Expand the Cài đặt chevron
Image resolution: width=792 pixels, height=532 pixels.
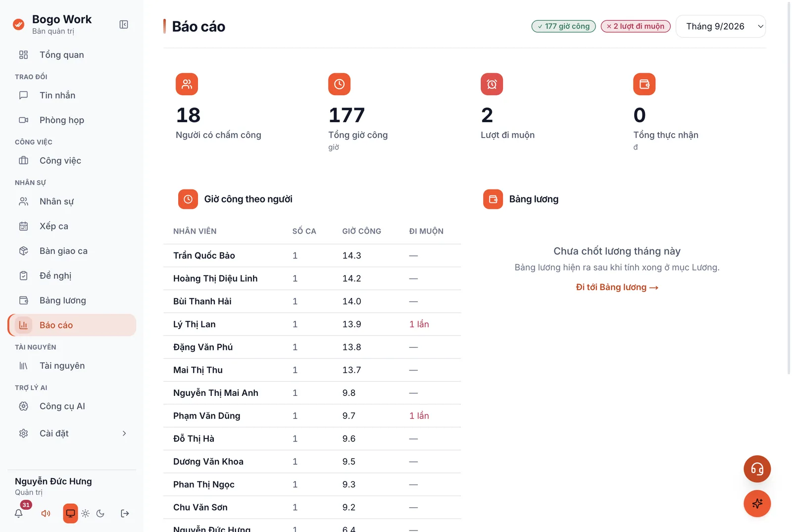[x=124, y=434]
